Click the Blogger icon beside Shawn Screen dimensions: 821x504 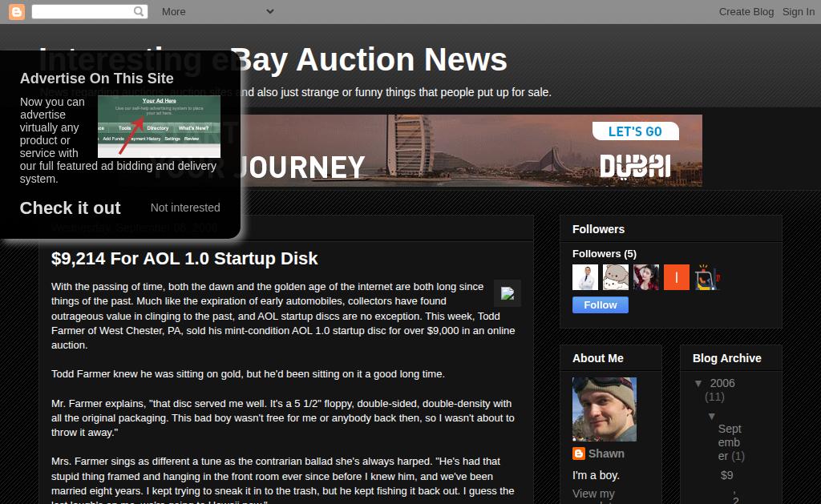pos(579,454)
